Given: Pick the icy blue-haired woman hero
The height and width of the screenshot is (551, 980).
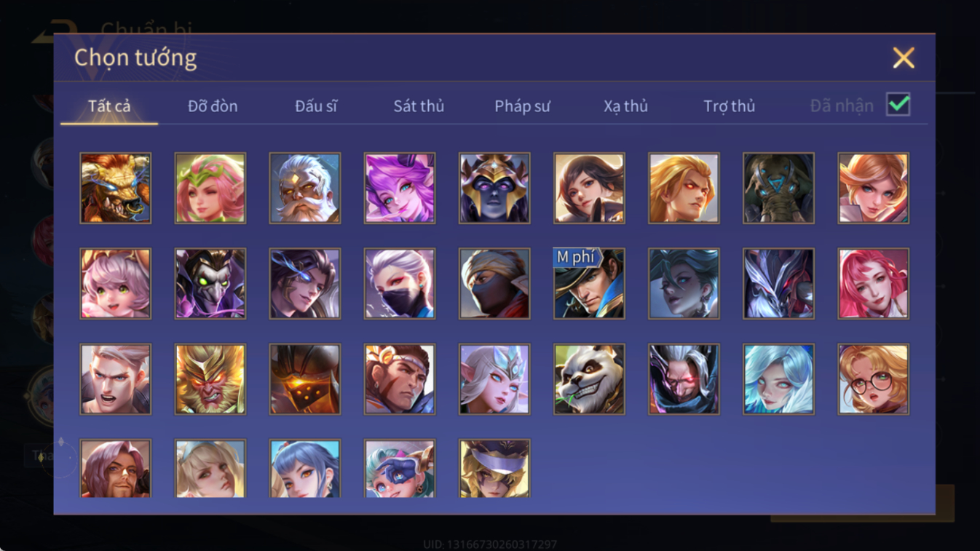Looking at the screenshot, I should pos(778,379).
